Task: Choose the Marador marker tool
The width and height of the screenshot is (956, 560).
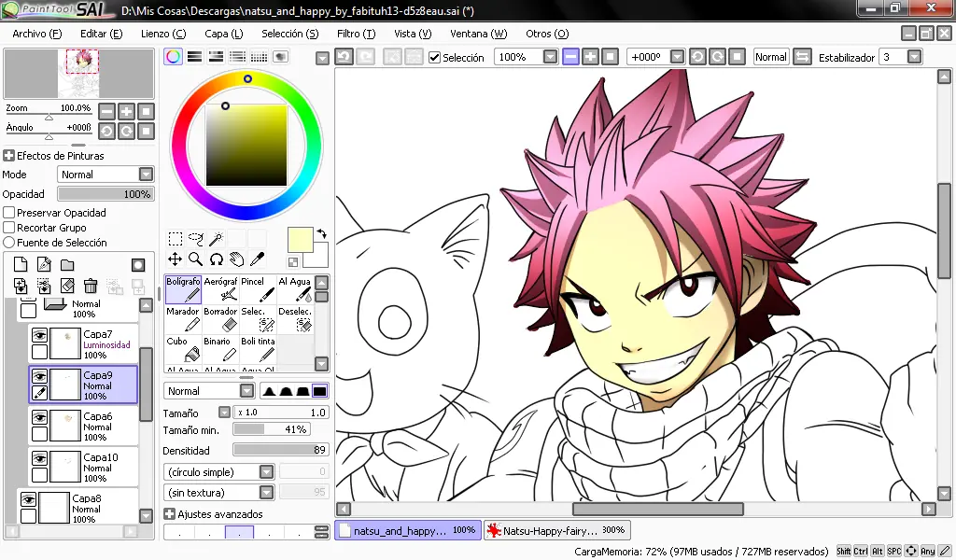Action: coord(184,318)
